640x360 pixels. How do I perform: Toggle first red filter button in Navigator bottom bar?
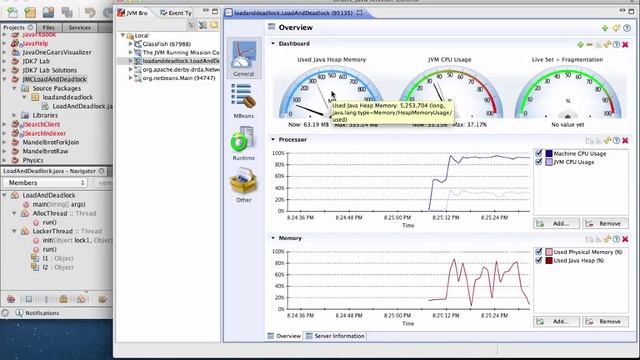point(11,299)
